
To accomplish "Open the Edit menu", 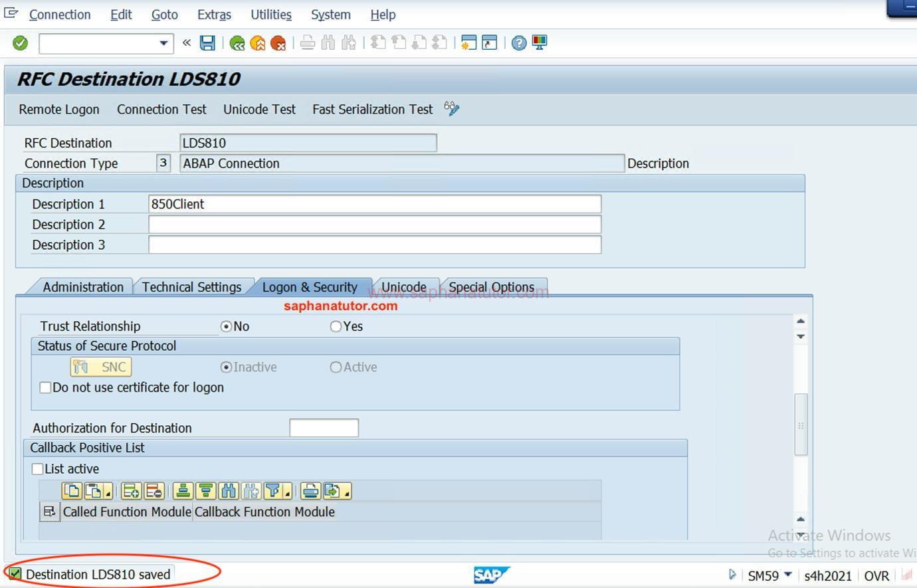I will (121, 15).
